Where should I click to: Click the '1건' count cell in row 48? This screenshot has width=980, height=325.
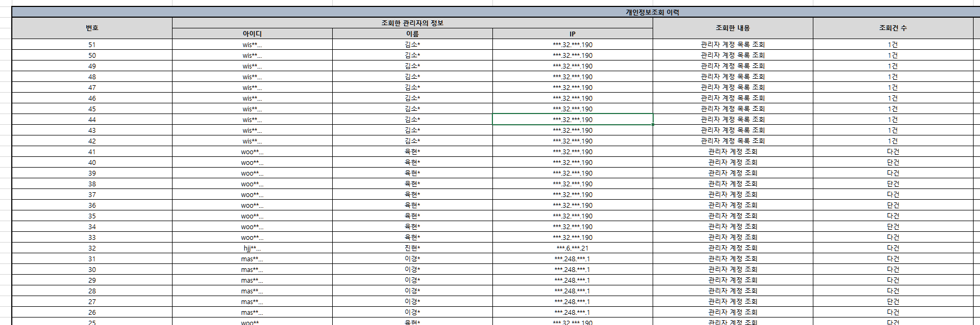click(x=893, y=77)
